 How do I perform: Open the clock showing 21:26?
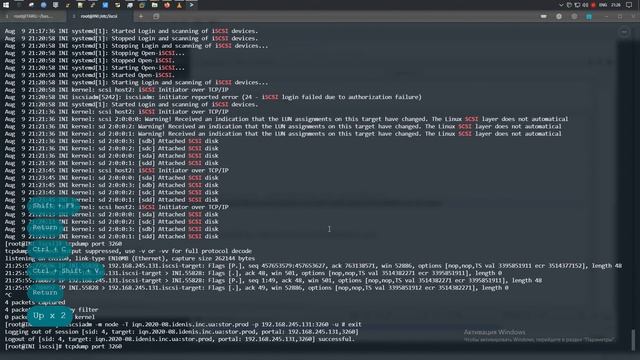coord(616,5)
